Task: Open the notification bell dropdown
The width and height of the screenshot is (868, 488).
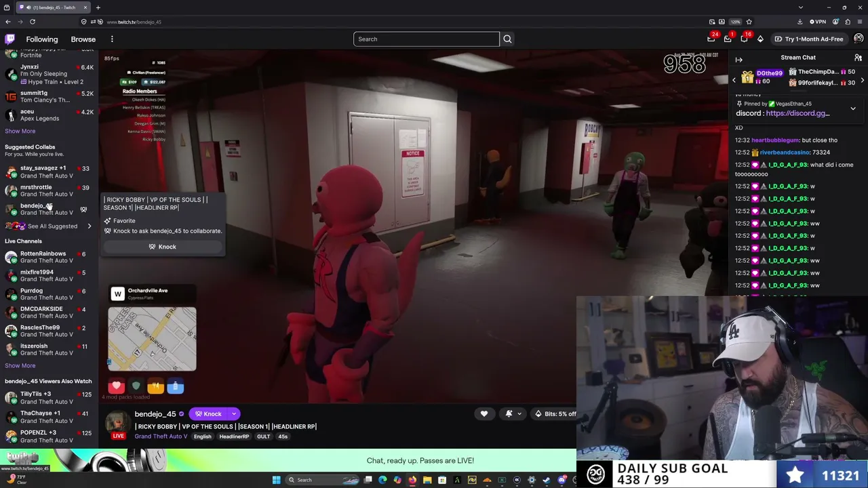Action: (x=512, y=413)
